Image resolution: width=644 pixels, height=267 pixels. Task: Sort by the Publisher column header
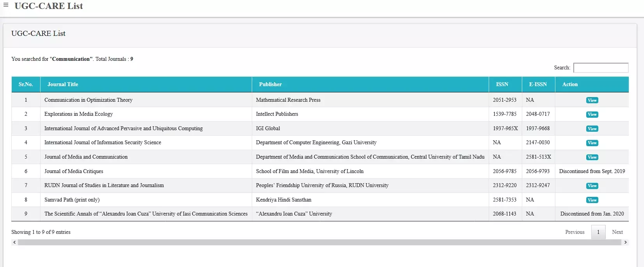click(x=270, y=84)
